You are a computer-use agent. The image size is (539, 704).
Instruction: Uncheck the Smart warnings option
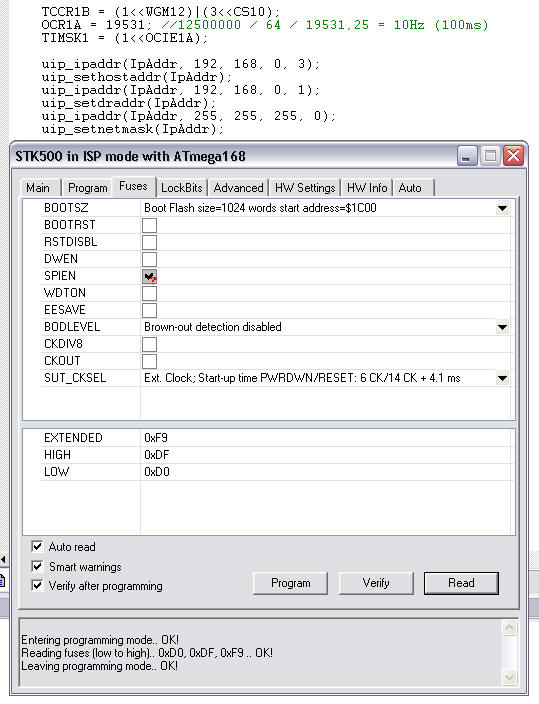tap(37, 566)
